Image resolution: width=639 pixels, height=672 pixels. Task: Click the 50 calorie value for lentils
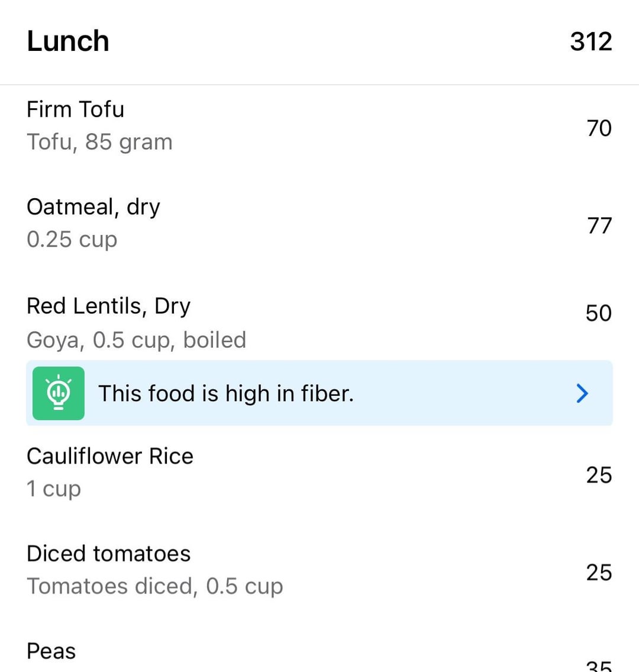click(x=598, y=313)
